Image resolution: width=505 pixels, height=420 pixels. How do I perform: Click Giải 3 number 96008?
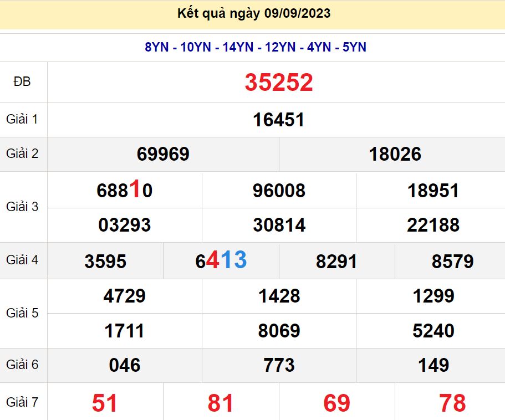279,191
